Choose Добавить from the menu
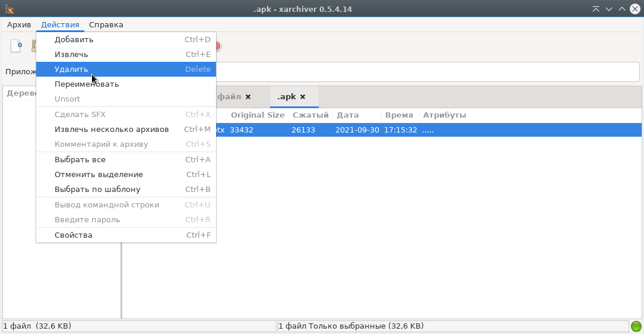The width and height of the screenshot is (644, 334). click(74, 40)
